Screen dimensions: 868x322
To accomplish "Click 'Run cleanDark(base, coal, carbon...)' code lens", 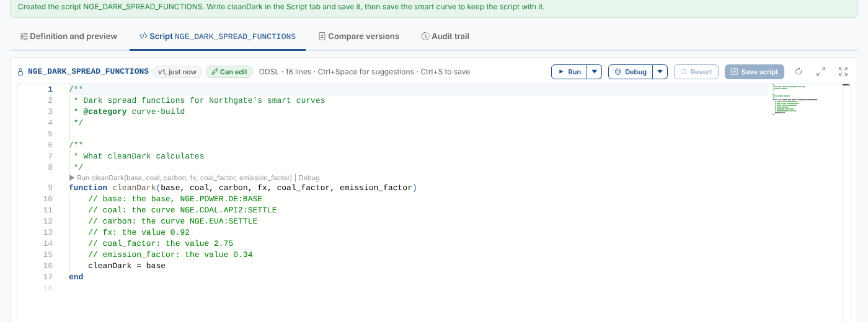I will pyautogui.click(x=180, y=178).
